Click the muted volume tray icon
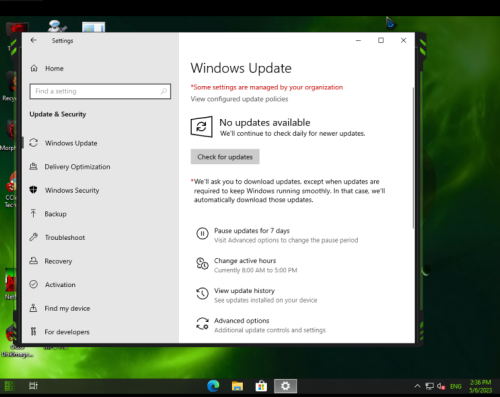Image resolution: width=500 pixels, height=397 pixels. (x=441, y=386)
